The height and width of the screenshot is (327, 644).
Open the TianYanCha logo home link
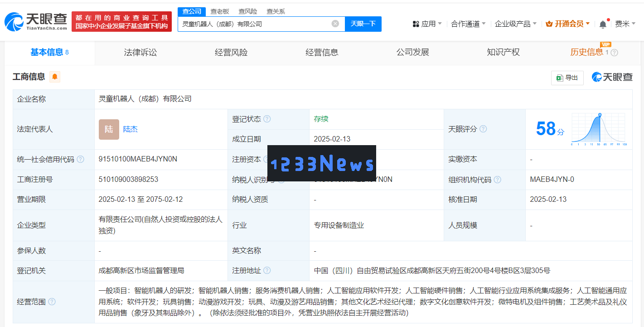point(36,21)
